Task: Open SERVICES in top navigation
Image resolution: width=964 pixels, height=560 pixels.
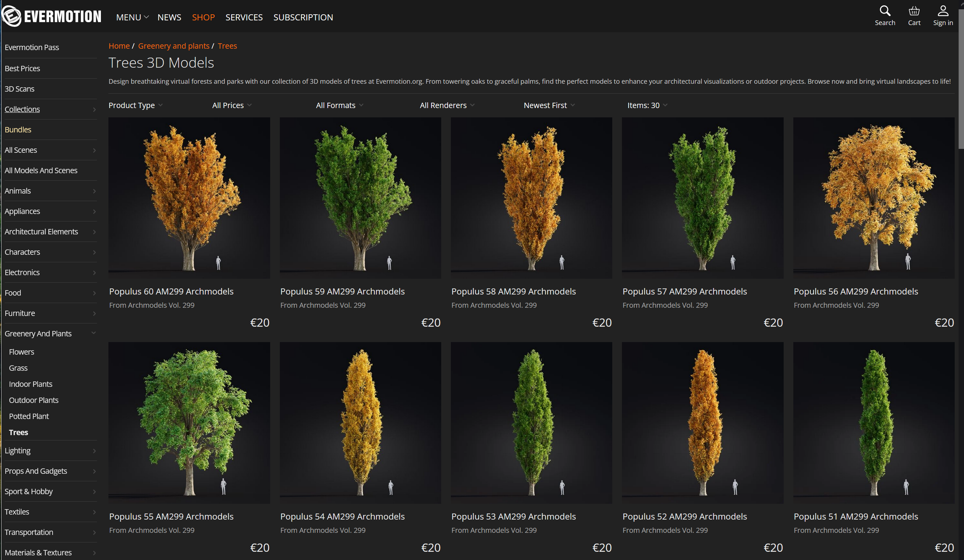Action: (244, 17)
